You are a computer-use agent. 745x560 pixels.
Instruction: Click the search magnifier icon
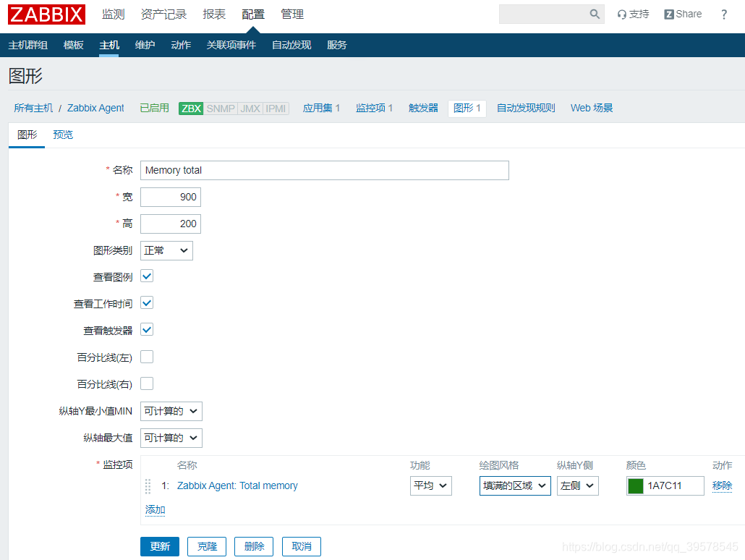[595, 14]
